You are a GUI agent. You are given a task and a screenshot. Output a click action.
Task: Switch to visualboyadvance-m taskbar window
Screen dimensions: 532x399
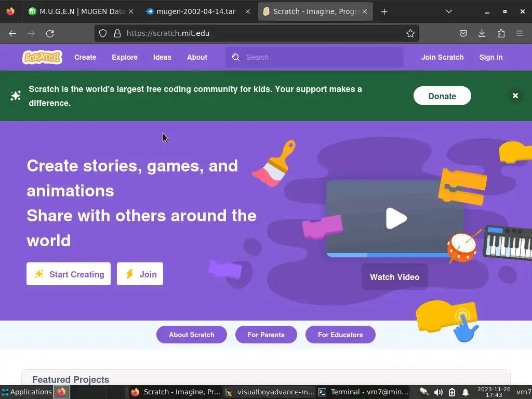(270, 392)
